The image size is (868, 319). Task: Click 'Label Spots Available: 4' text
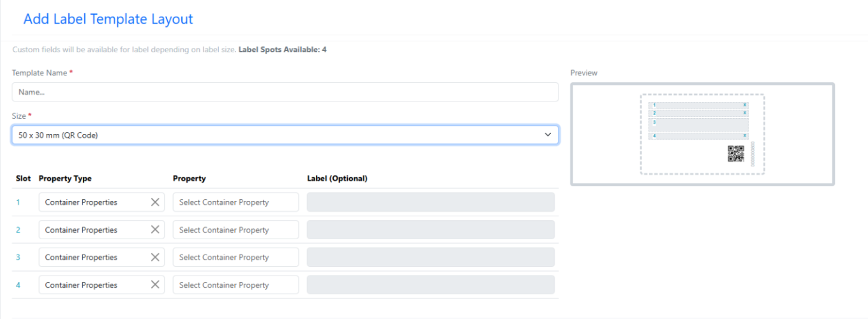pyautogui.click(x=282, y=49)
